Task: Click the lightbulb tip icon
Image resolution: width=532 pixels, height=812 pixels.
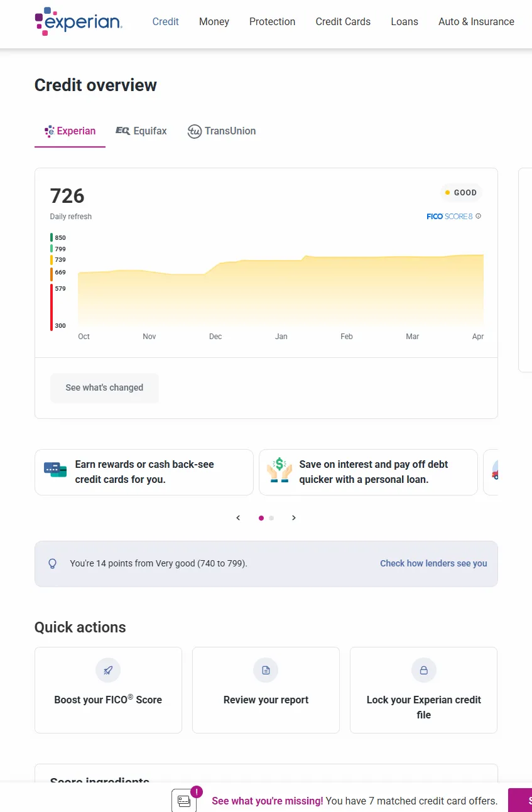Action: click(53, 563)
